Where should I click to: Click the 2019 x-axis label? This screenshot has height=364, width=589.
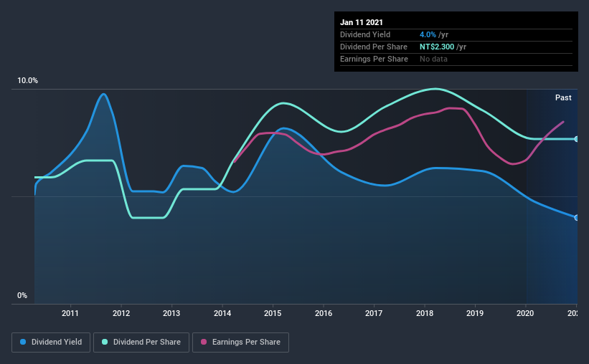pyautogui.click(x=475, y=313)
